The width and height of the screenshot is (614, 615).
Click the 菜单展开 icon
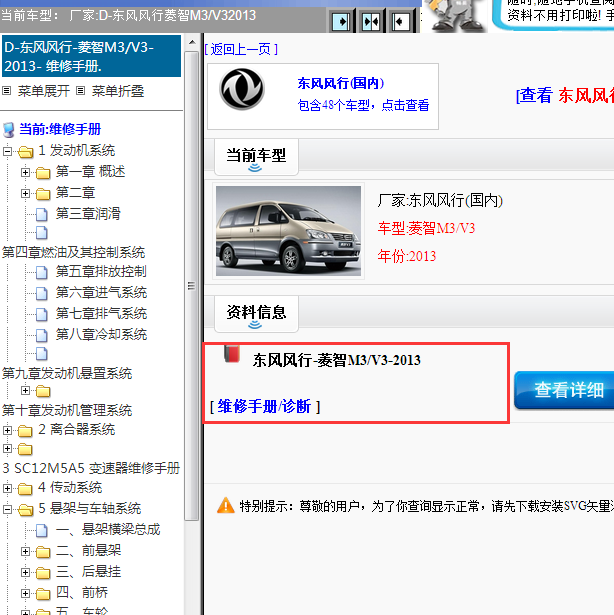[x=6, y=91]
